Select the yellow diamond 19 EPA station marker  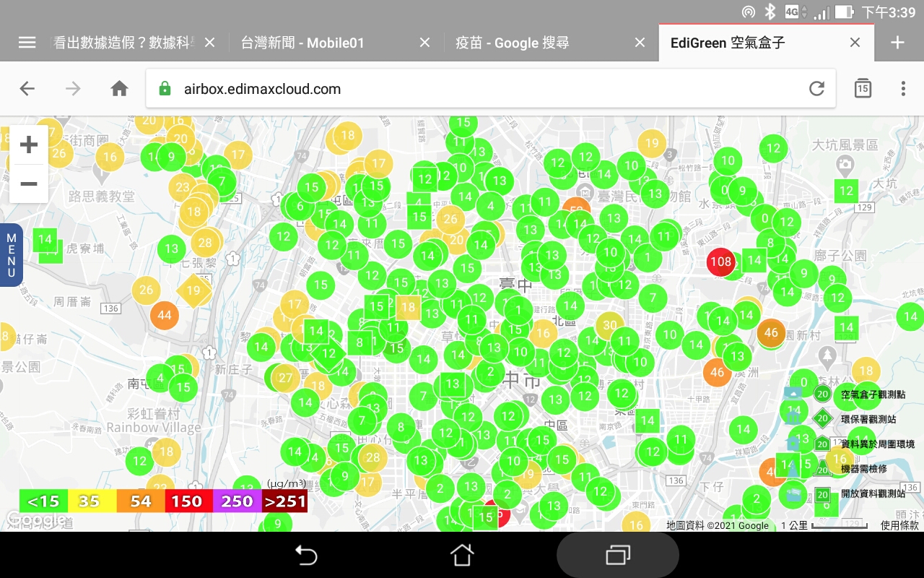pyautogui.click(x=193, y=290)
